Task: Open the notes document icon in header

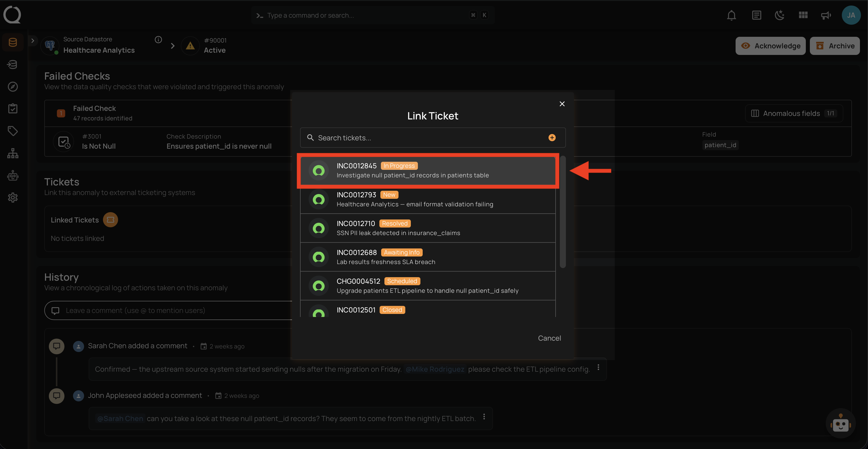Action: 756,15
